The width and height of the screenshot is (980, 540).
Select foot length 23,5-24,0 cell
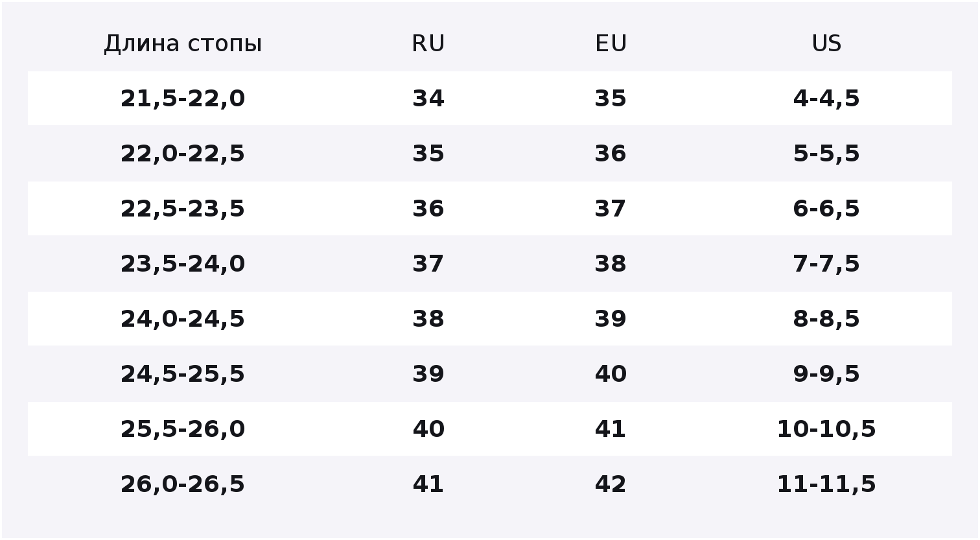tap(183, 264)
